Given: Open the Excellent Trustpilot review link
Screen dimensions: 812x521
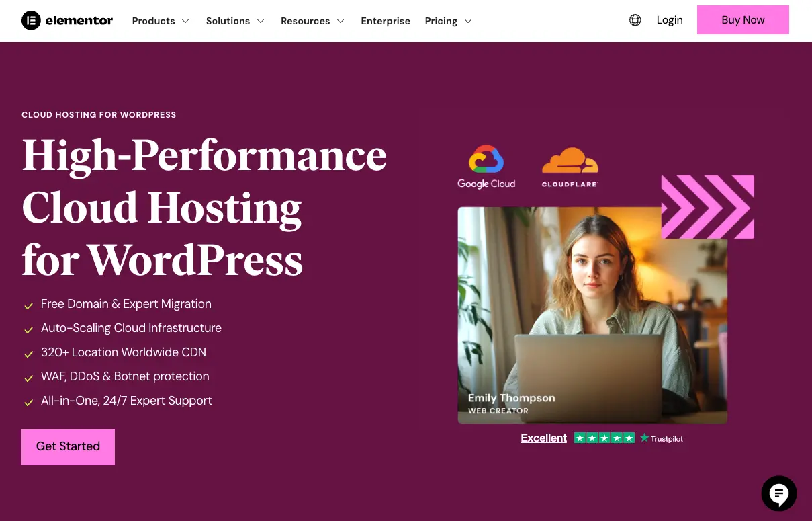Looking at the screenshot, I should point(543,438).
